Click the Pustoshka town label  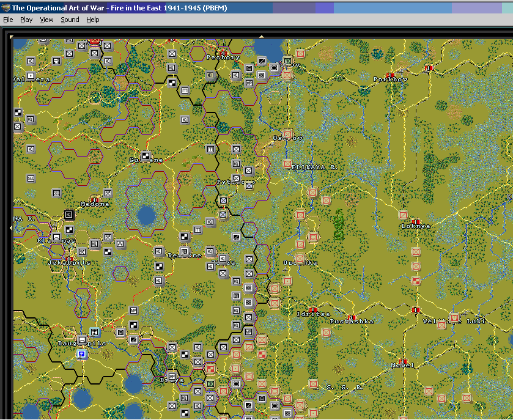[352, 321]
